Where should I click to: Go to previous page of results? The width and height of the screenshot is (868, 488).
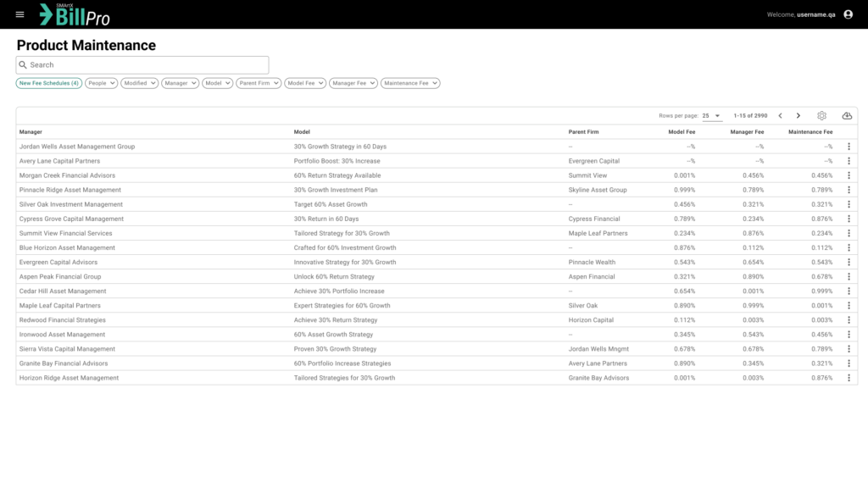click(x=780, y=115)
